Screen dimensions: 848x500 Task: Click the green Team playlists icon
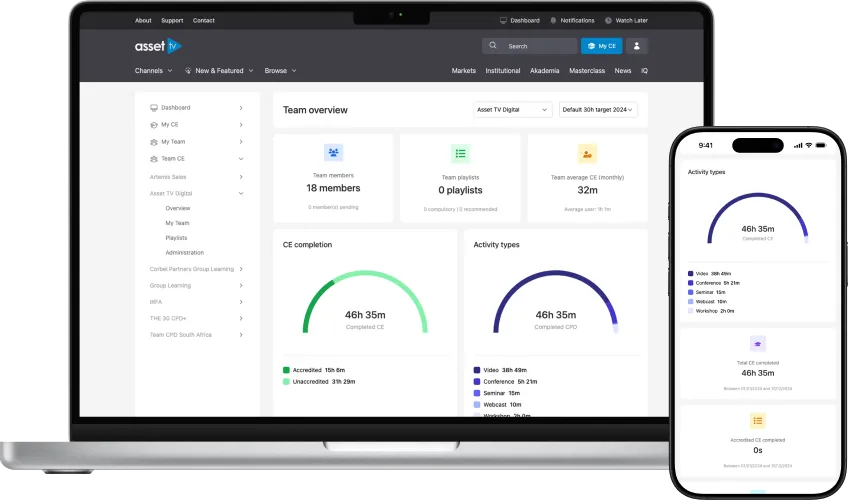point(460,153)
